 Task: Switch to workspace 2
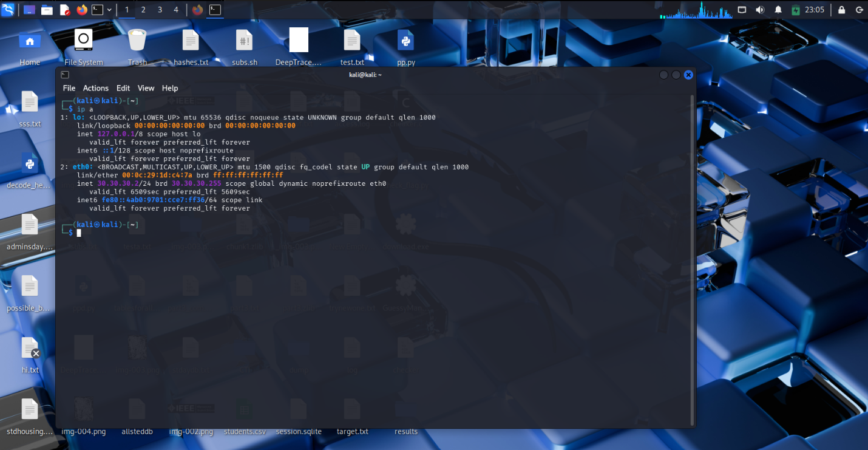coord(143,10)
